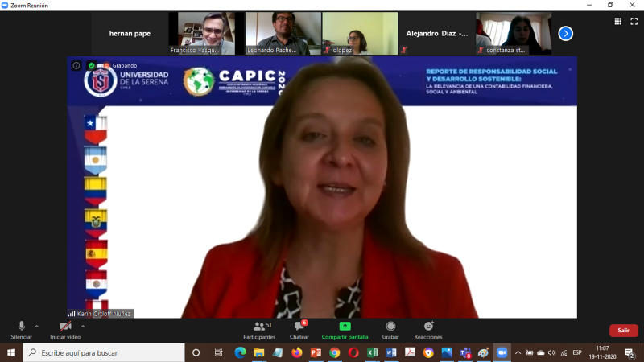
Task: Open Excel from taskbar
Action: [x=372, y=352]
